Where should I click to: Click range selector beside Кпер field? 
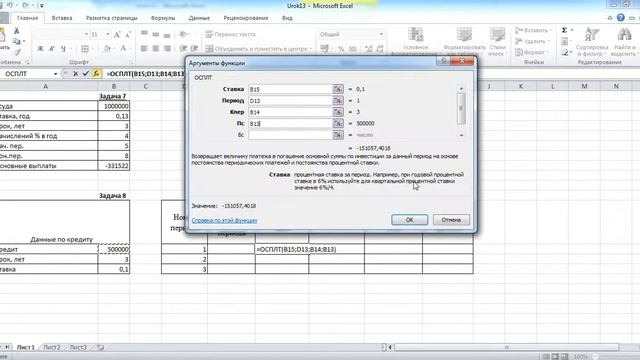click(x=338, y=112)
